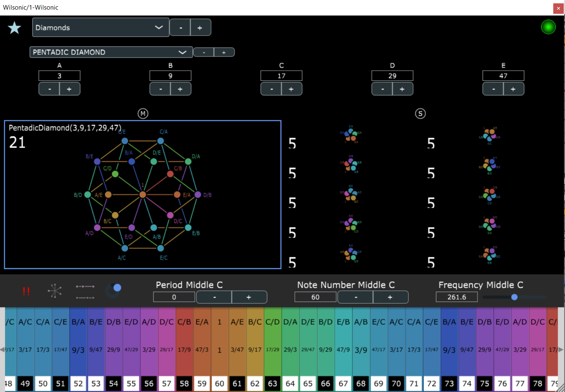Increase Period Middle C
The height and width of the screenshot is (392, 565).
tap(249, 297)
